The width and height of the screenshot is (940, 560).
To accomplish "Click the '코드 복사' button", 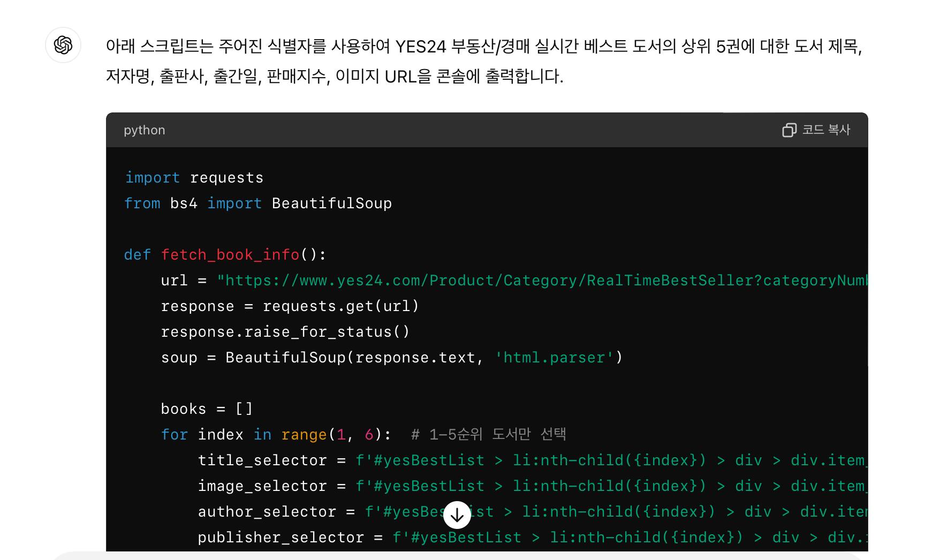I will 816,130.
